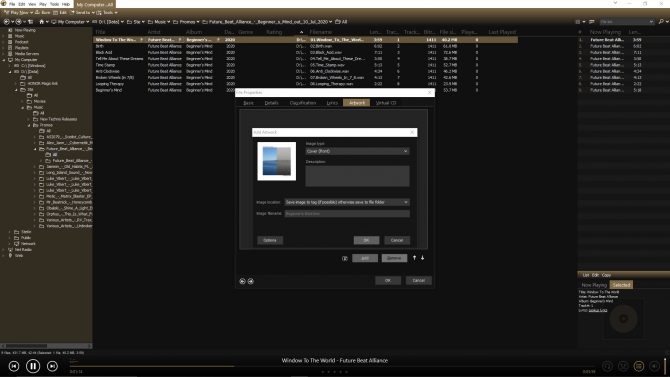Click the cover artwork thumbnail preview
The height and width of the screenshot is (377, 670).
click(276, 161)
